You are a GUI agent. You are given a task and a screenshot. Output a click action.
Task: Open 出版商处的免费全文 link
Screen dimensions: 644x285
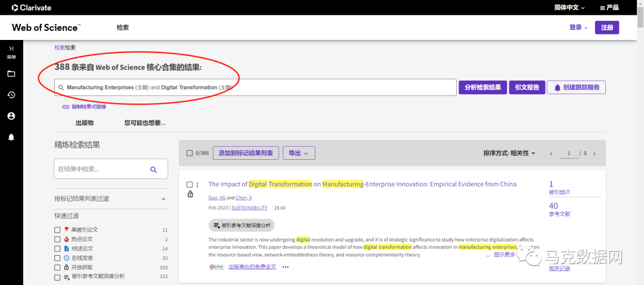tap(252, 267)
